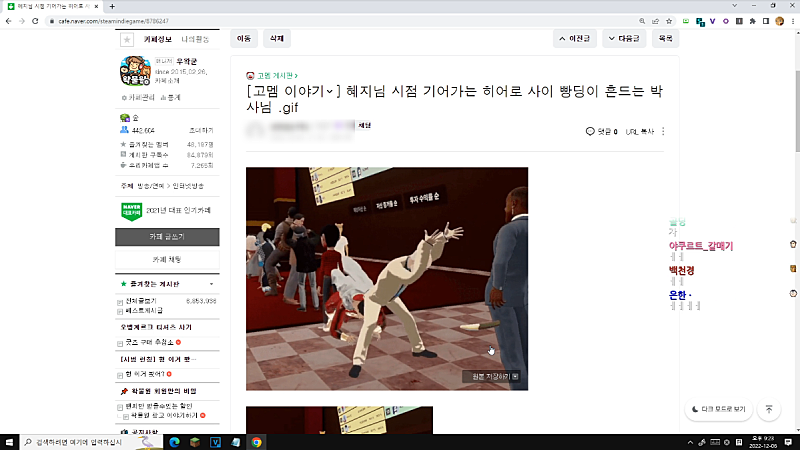This screenshot has height=450, width=800.
Task: Open Chrome tab search chevron
Action: point(734,6)
